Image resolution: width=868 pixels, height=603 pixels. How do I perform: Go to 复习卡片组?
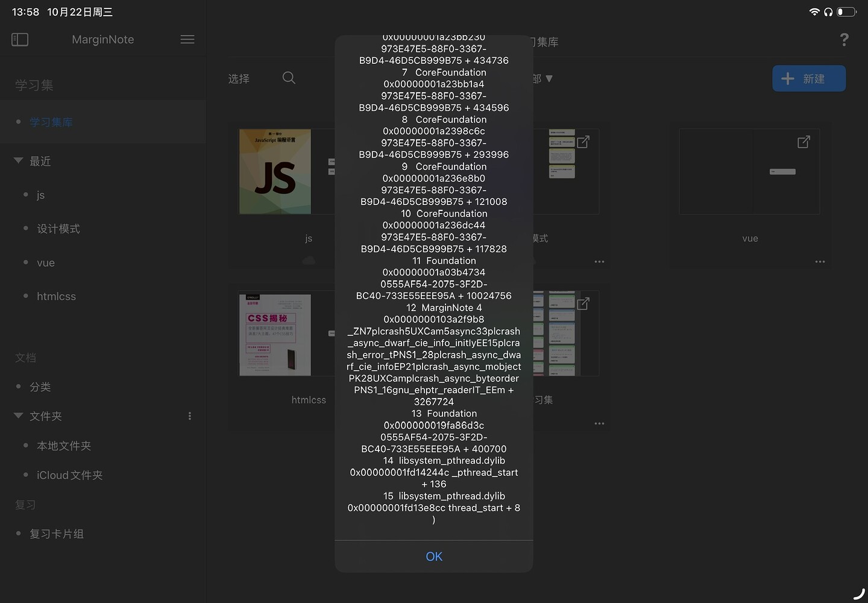pyautogui.click(x=57, y=534)
